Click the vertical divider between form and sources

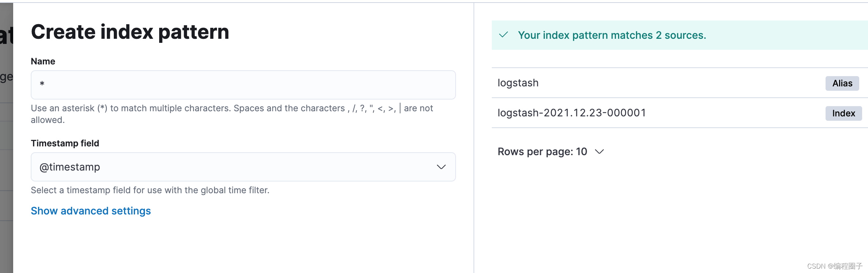point(474,146)
